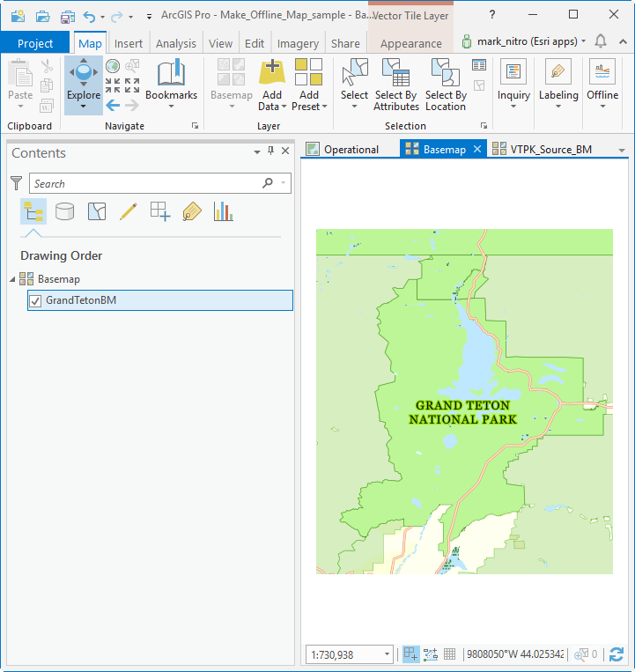The height and width of the screenshot is (672, 635).
Task: Close the Contents pane
Action: click(x=285, y=151)
